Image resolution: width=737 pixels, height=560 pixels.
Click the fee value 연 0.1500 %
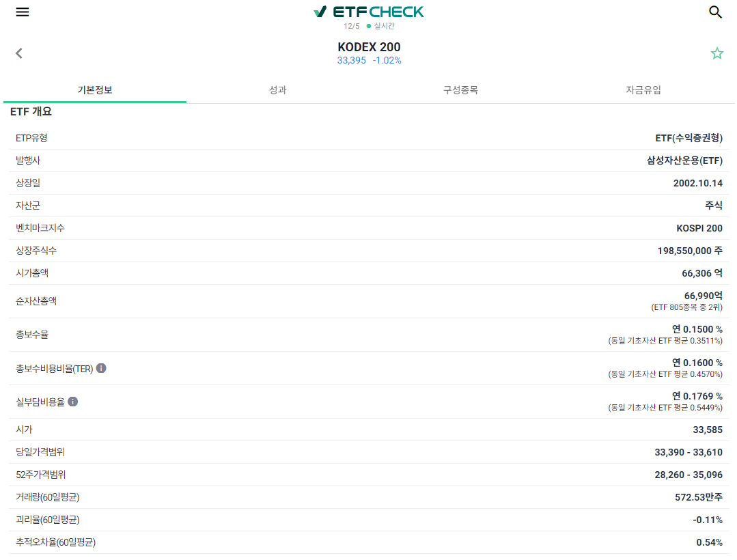pos(697,329)
